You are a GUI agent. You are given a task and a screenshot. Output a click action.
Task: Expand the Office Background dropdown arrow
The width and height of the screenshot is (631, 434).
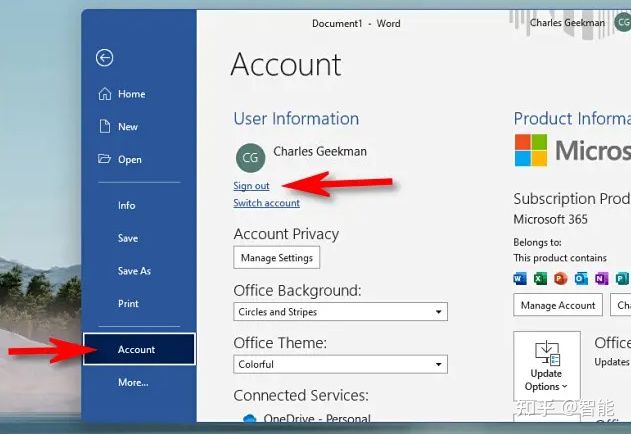(438, 312)
